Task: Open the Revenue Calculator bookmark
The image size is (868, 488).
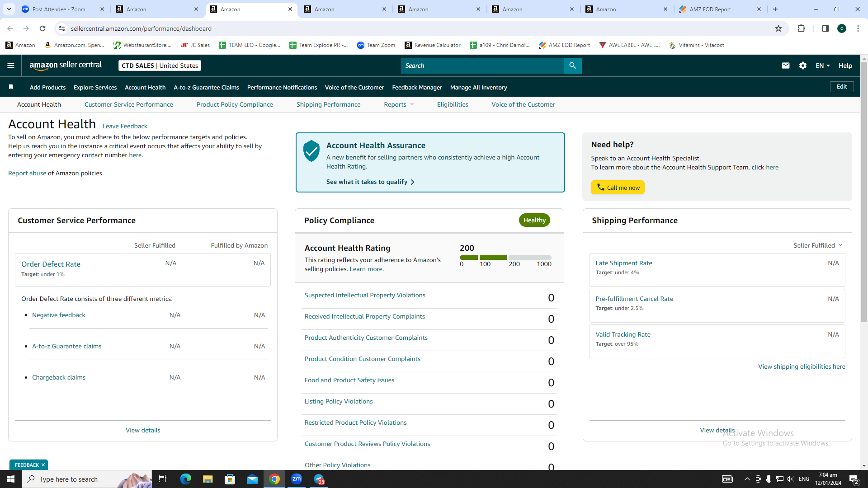Action: click(433, 45)
